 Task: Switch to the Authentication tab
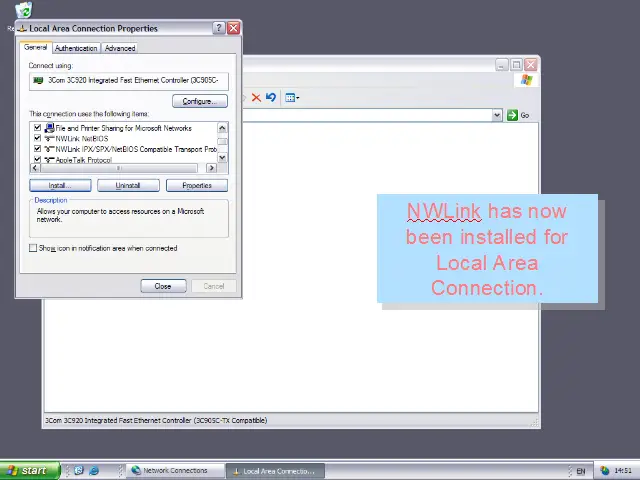coord(76,48)
